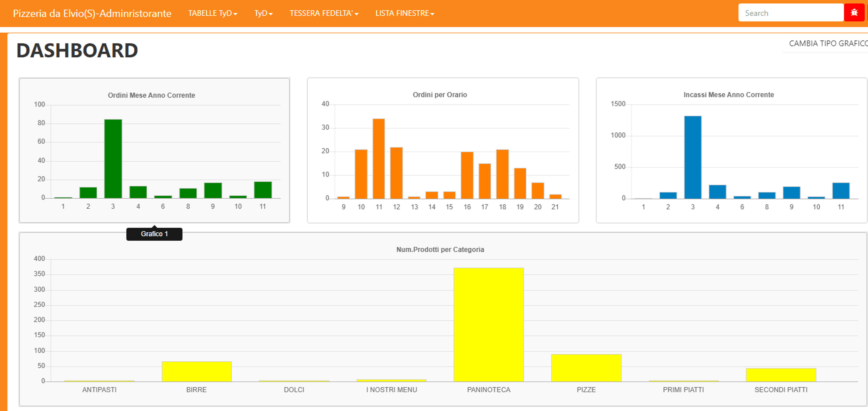The height and width of the screenshot is (411, 868).
Task: Click the orange bar for hour 18
Action: coord(502,174)
